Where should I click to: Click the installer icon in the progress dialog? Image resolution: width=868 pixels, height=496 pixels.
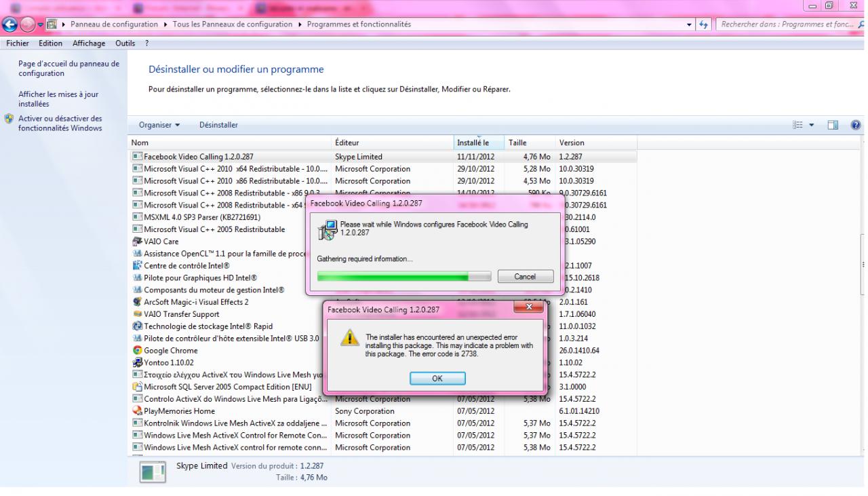[x=326, y=231]
